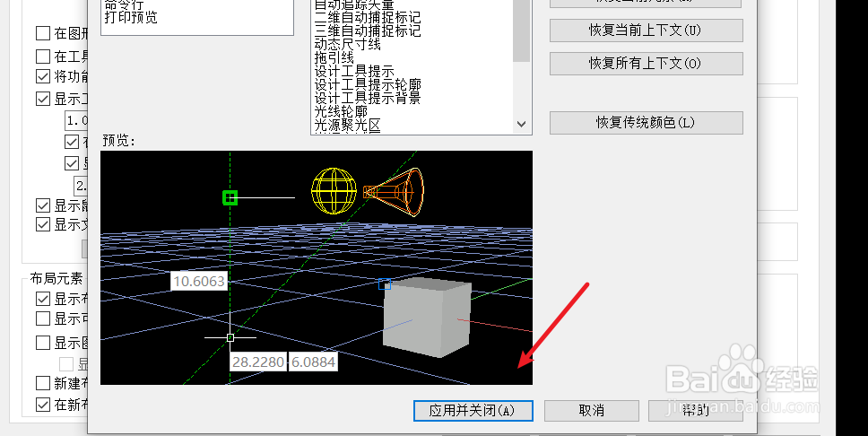Select 光源聚光区 in element list

(348, 126)
